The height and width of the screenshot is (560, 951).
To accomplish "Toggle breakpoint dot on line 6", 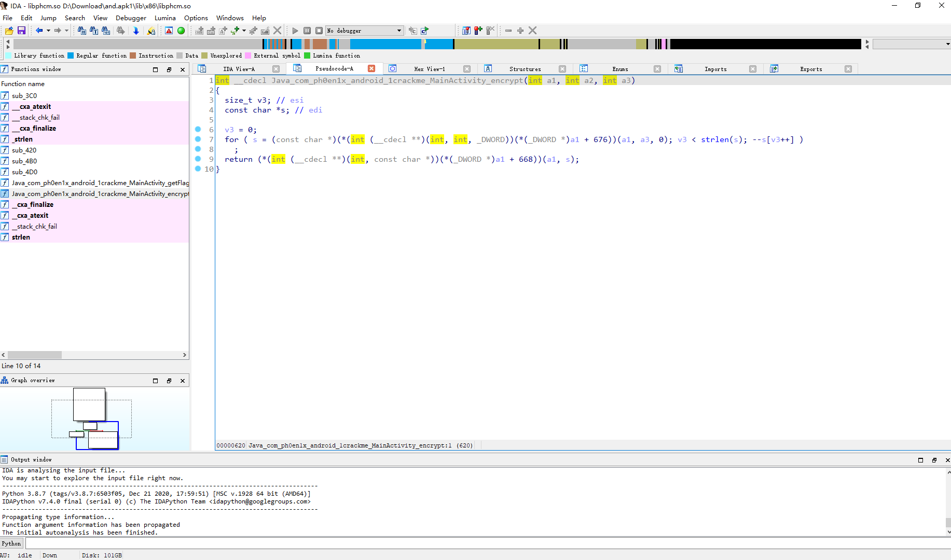I will (x=198, y=129).
